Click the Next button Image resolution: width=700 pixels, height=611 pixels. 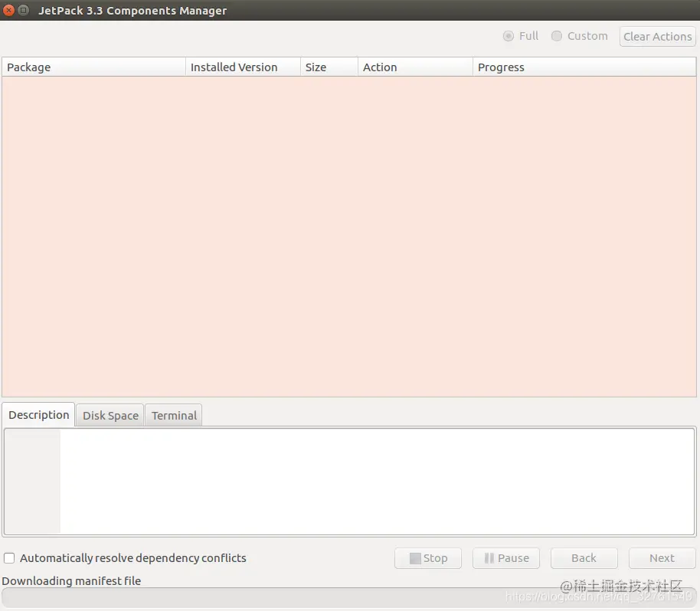pyautogui.click(x=662, y=558)
